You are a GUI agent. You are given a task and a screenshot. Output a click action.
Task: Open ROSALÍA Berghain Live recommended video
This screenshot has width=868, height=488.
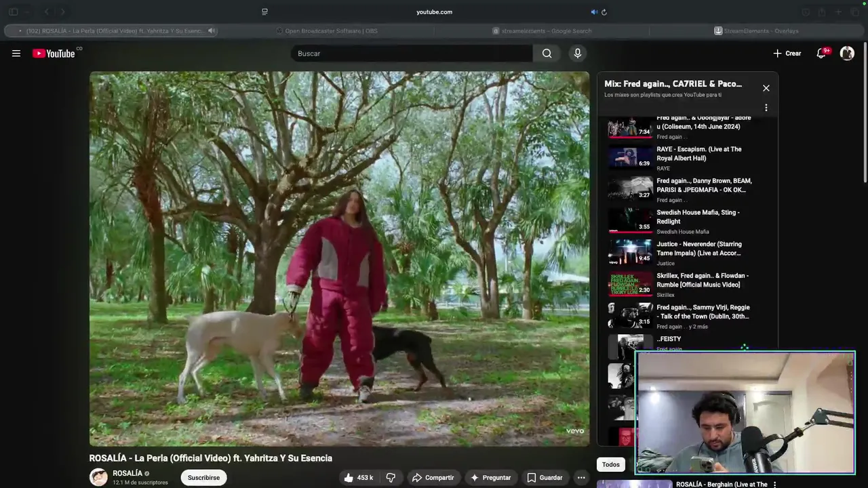click(722, 484)
